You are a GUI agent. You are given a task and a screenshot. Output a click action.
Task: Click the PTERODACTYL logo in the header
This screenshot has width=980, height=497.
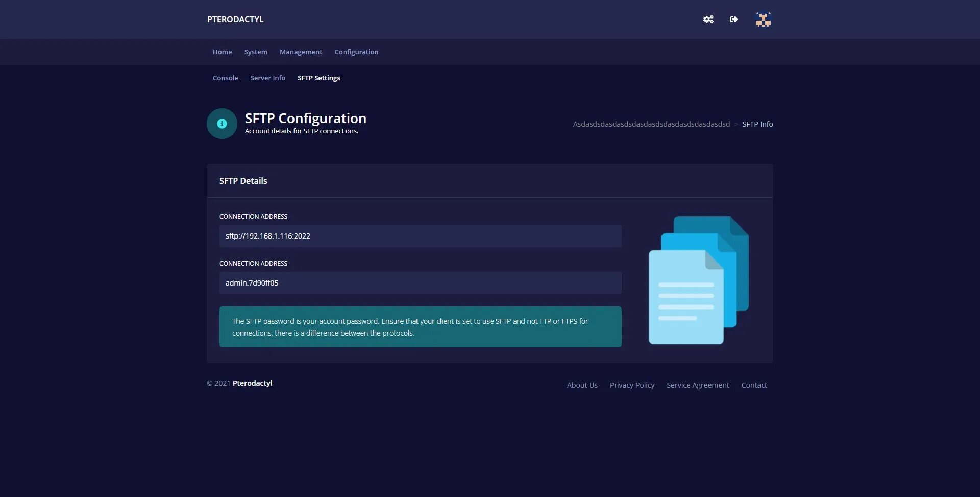pyautogui.click(x=235, y=19)
